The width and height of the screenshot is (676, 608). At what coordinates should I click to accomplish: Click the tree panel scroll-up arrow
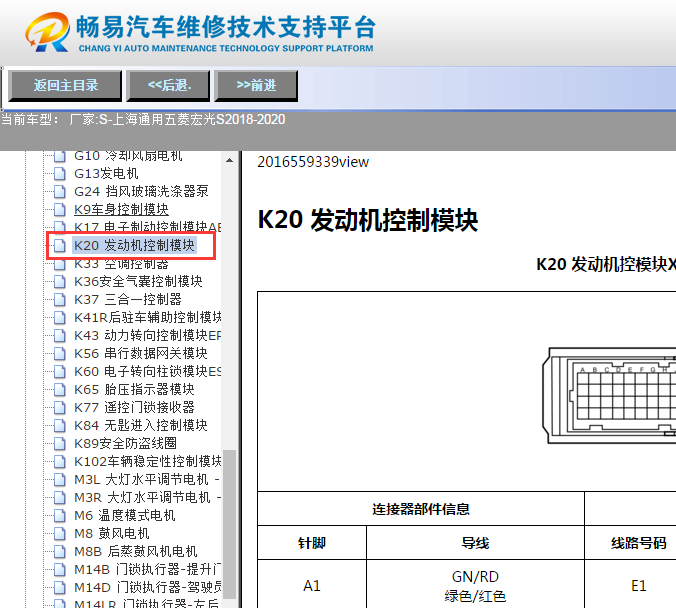[229, 160]
